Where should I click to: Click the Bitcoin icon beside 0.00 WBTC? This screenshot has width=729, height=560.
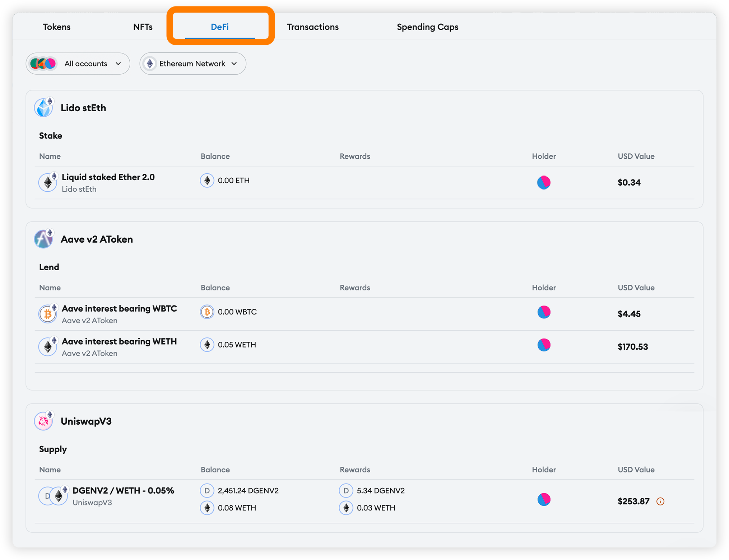[x=207, y=312]
